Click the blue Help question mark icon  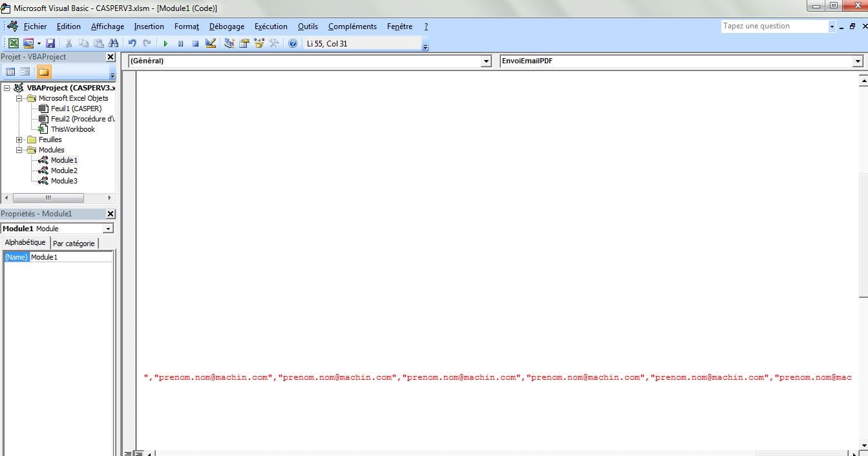coord(293,43)
